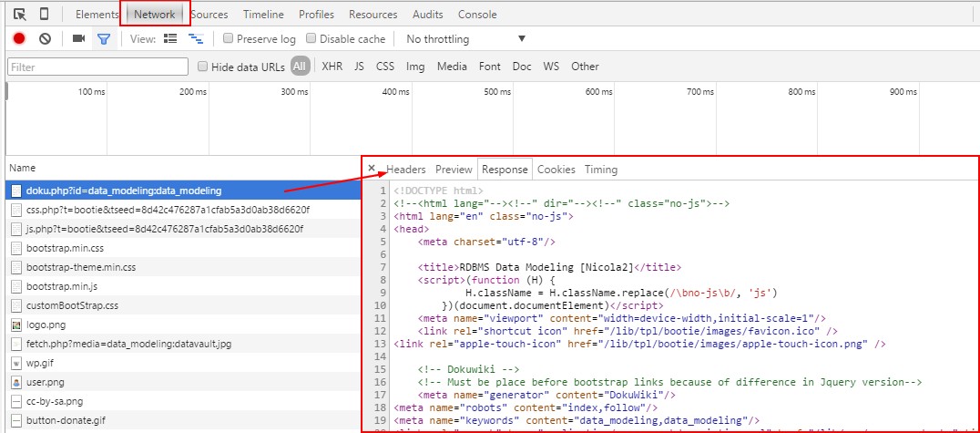Viewport: 980px width, 433px height.
Task: Enable the Preserve log checkbox
Action: point(229,39)
